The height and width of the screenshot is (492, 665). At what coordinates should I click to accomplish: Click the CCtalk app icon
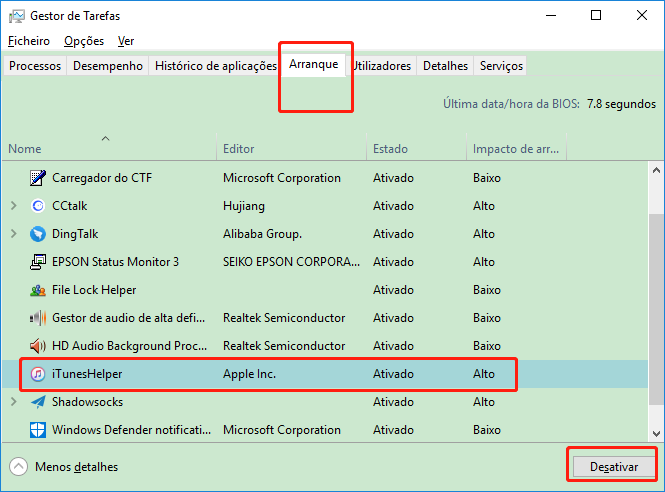38,206
